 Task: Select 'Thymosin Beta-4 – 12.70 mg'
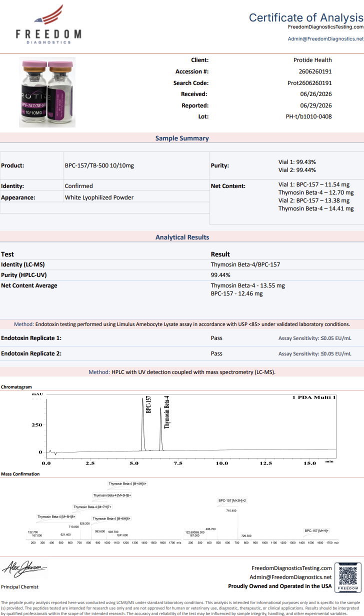[316, 192]
